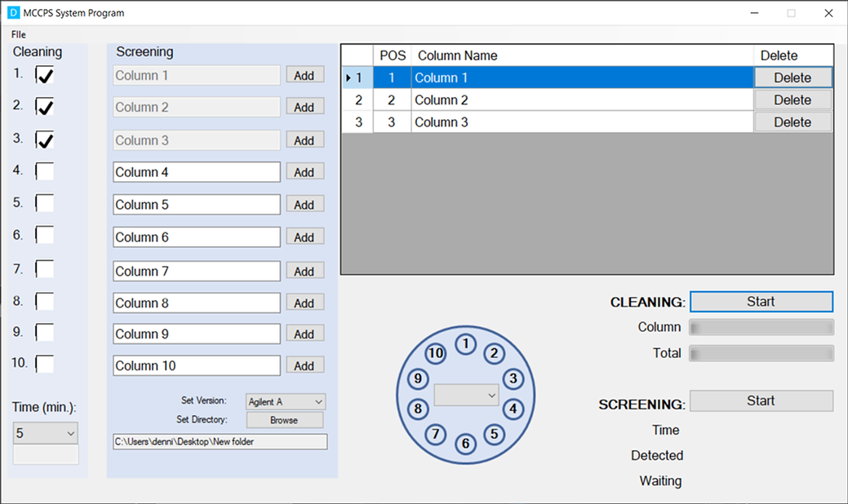Enable cleaning checkbox 10
Image resolution: width=848 pixels, height=504 pixels.
pyautogui.click(x=44, y=365)
